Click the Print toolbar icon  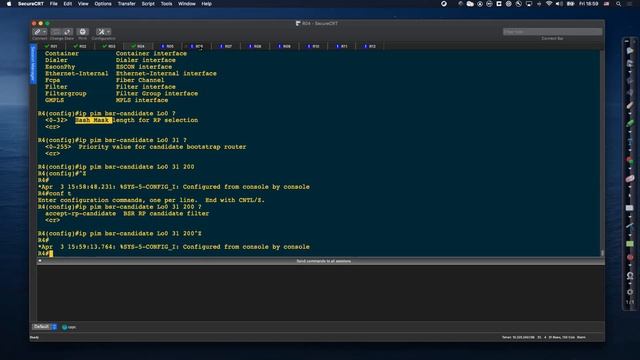(x=82, y=32)
